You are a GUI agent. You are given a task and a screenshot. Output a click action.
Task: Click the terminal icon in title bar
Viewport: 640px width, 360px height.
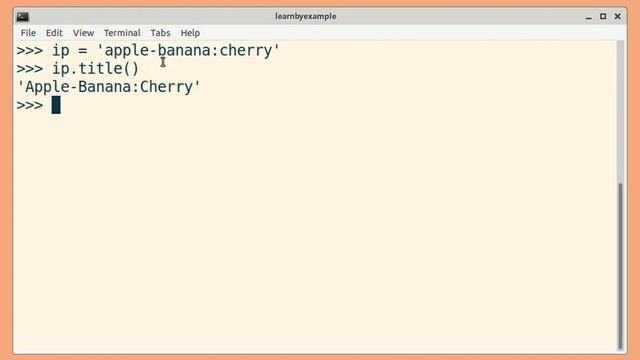point(22,16)
